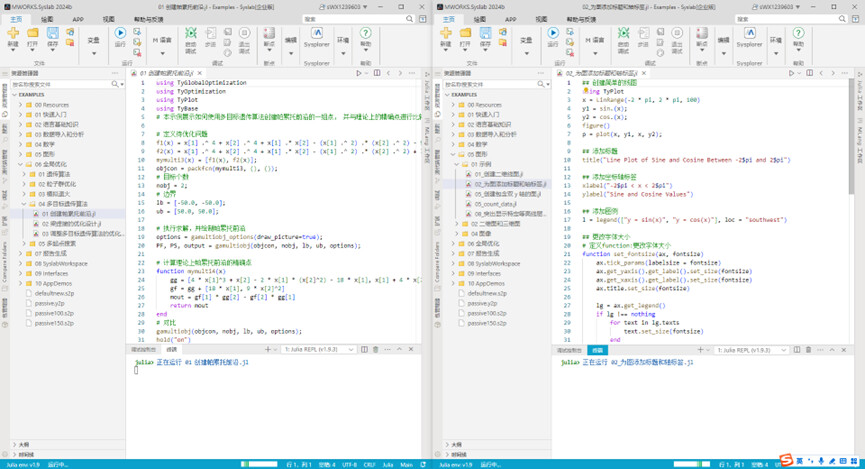This screenshot has height=469, width=865.
Task: Click the 运行 play button in right window
Action: 552,34
